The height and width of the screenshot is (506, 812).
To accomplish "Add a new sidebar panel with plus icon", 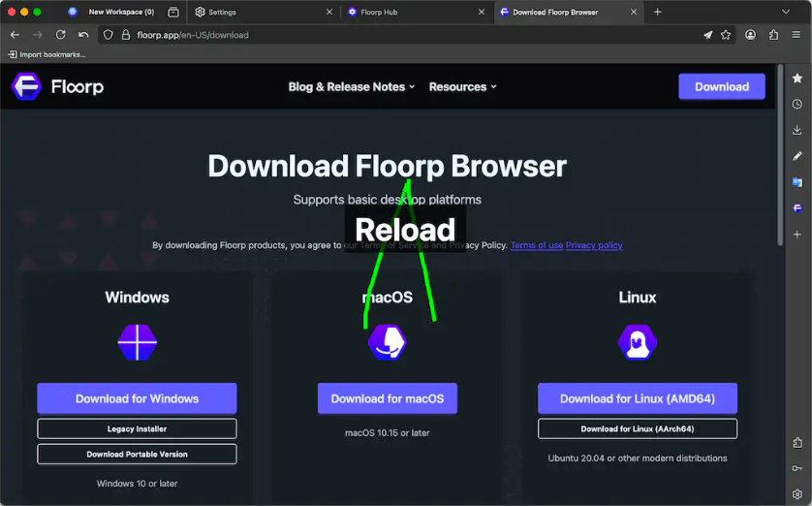I will coord(796,235).
